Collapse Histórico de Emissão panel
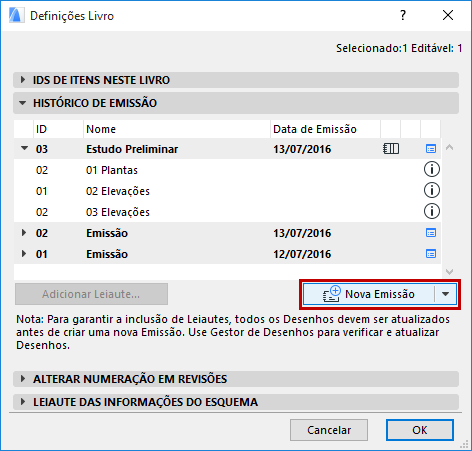 pos(22,103)
